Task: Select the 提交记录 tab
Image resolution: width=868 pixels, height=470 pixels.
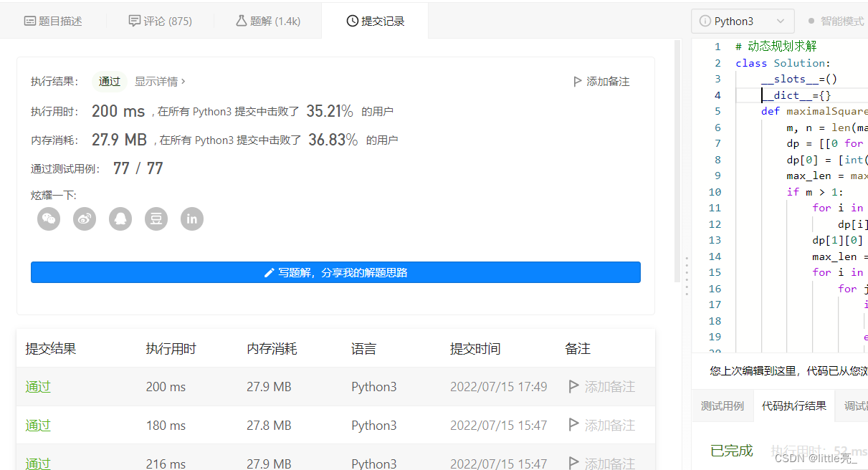Action: 376,21
